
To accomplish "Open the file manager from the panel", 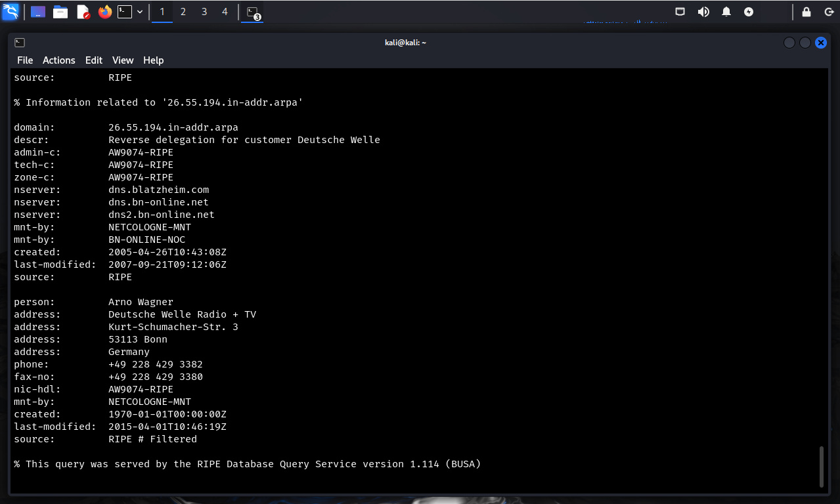I will point(60,12).
